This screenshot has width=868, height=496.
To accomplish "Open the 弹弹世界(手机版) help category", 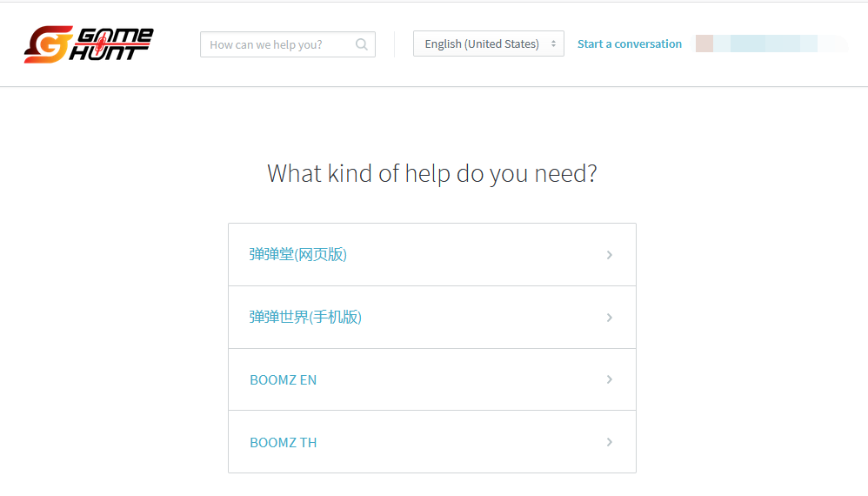I will 305,317.
